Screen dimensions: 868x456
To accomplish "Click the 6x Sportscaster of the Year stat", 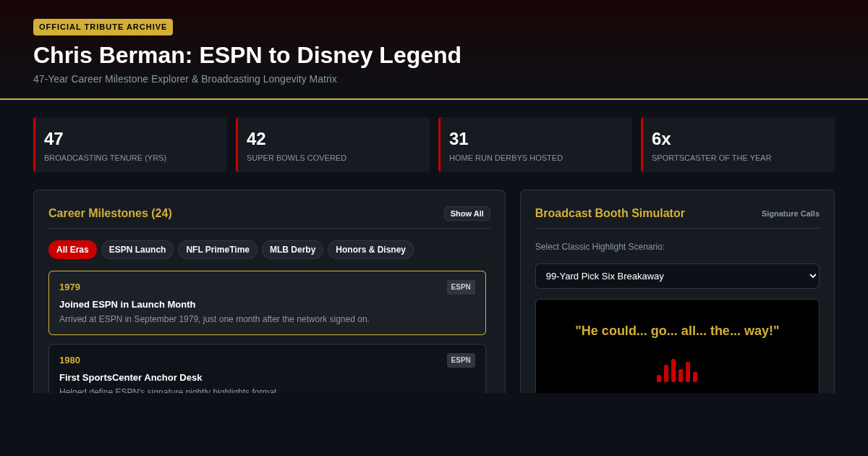I will [738, 145].
